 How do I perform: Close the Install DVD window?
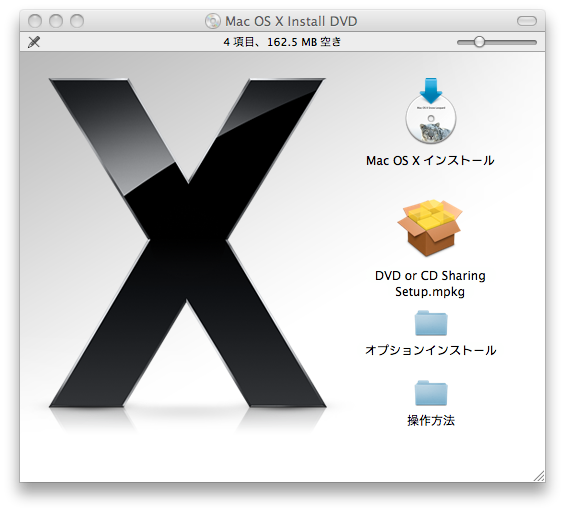[x=35, y=21]
